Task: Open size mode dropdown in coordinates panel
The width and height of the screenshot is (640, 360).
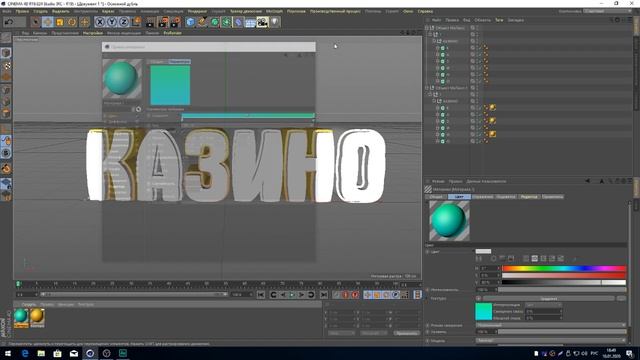Action: pos(373,333)
